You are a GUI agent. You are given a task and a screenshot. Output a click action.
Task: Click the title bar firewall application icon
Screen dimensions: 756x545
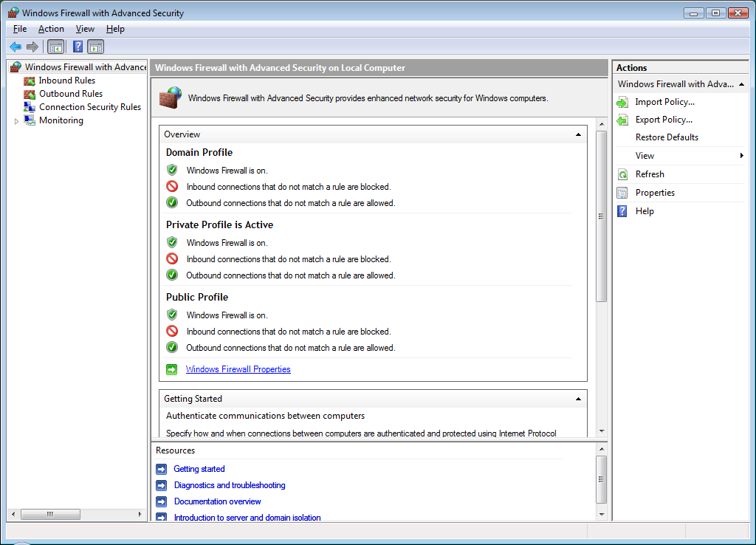(x=13, y=13)
